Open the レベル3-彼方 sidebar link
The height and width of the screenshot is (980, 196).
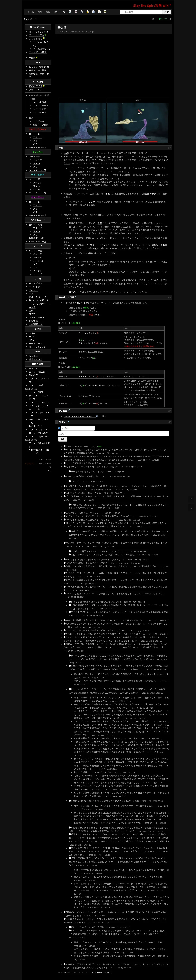coord(40,109)
